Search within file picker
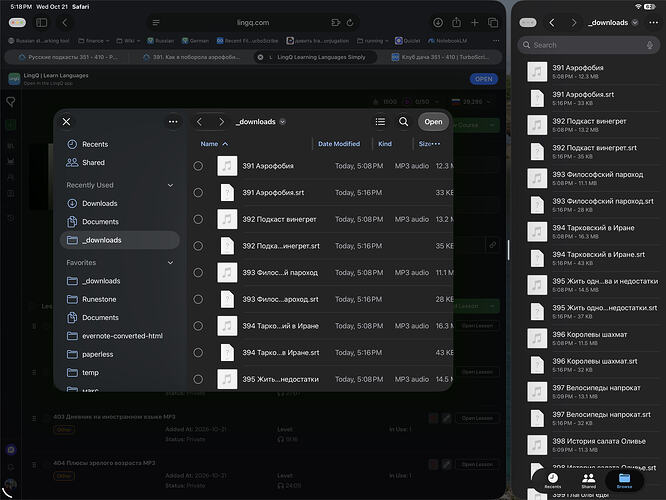The width and height of the screenshot is (666, 500). point(404,122)
